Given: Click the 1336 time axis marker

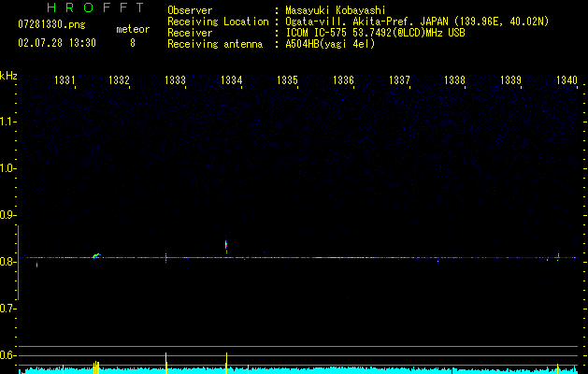Looking at the screenshot, I should coord(343,80).
